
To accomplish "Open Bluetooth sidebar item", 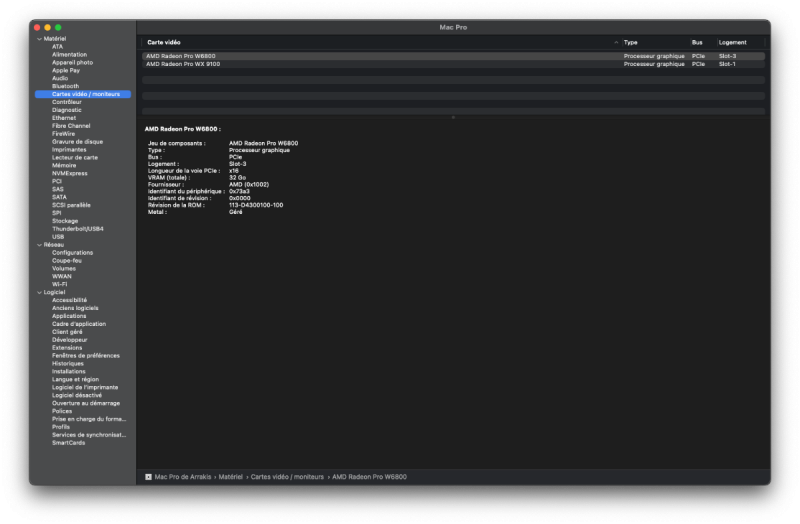I will 65,86.
